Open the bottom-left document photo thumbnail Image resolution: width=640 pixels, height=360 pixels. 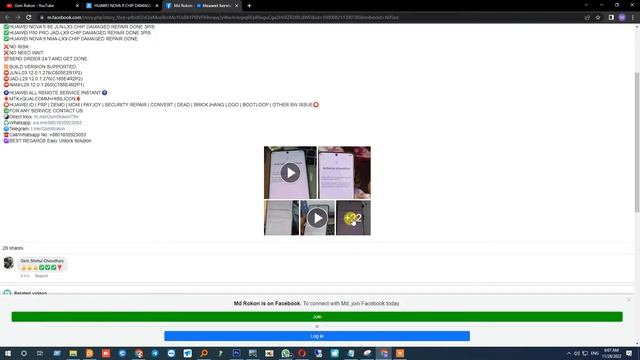[x=281, y=218]
